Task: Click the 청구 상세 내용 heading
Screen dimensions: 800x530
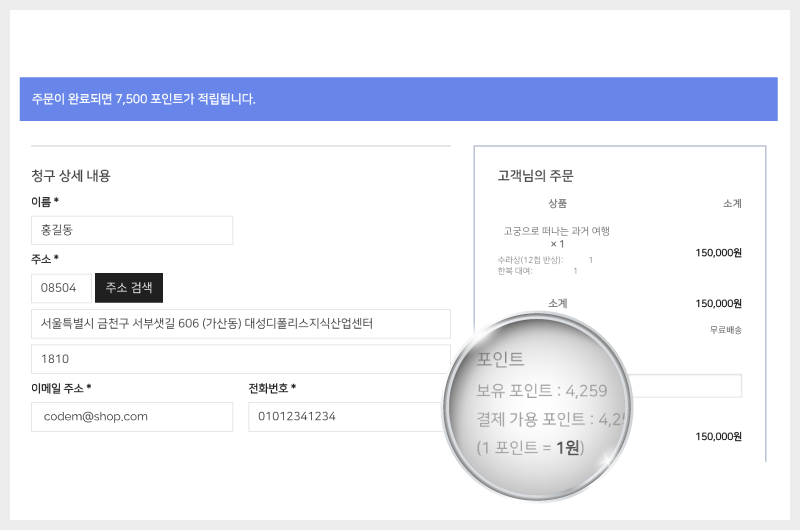Action: coord(71,176)
